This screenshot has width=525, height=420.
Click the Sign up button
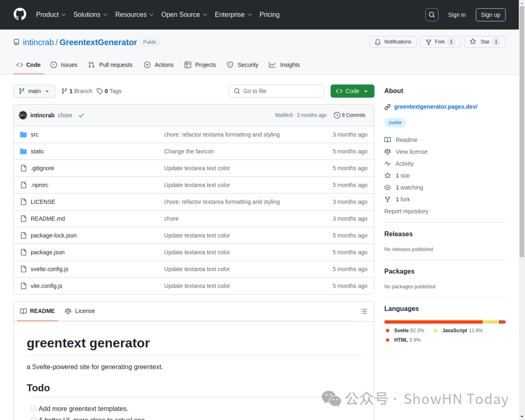click(x=490, y=15)
